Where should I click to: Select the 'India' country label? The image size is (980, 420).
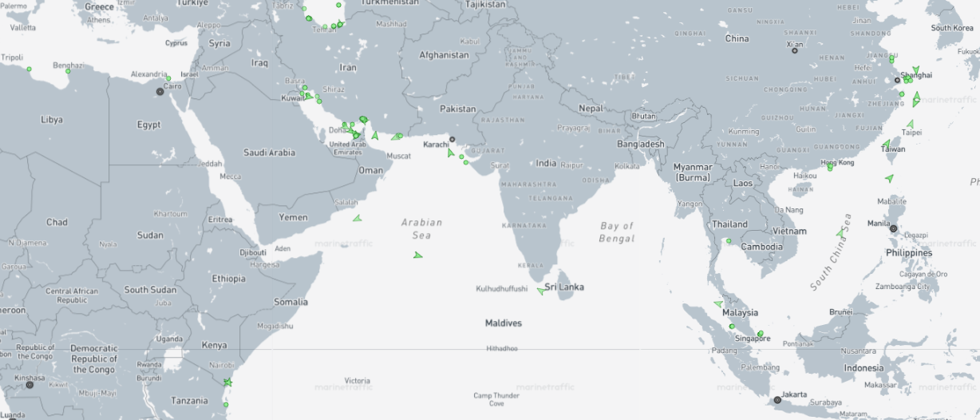tap(546, 163)
